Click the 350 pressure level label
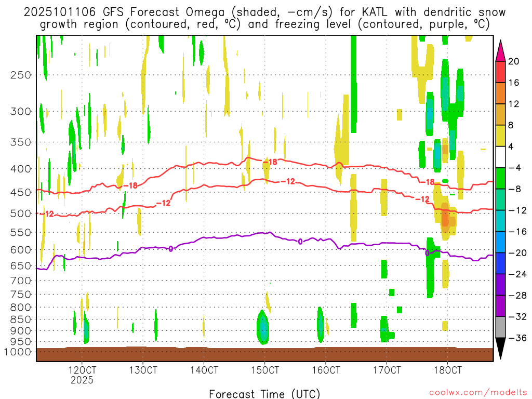This screenshot has width=532, height=399. (21, 142)
